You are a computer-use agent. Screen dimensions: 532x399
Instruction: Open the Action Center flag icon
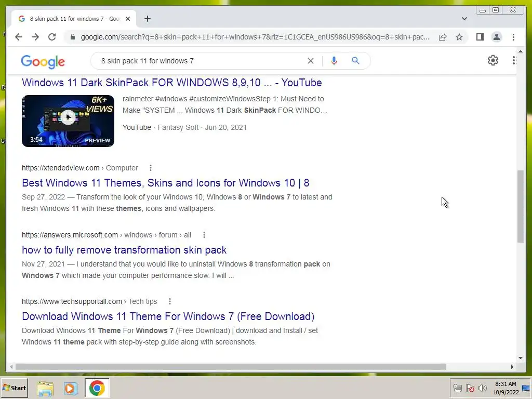(x=470, y=388)
